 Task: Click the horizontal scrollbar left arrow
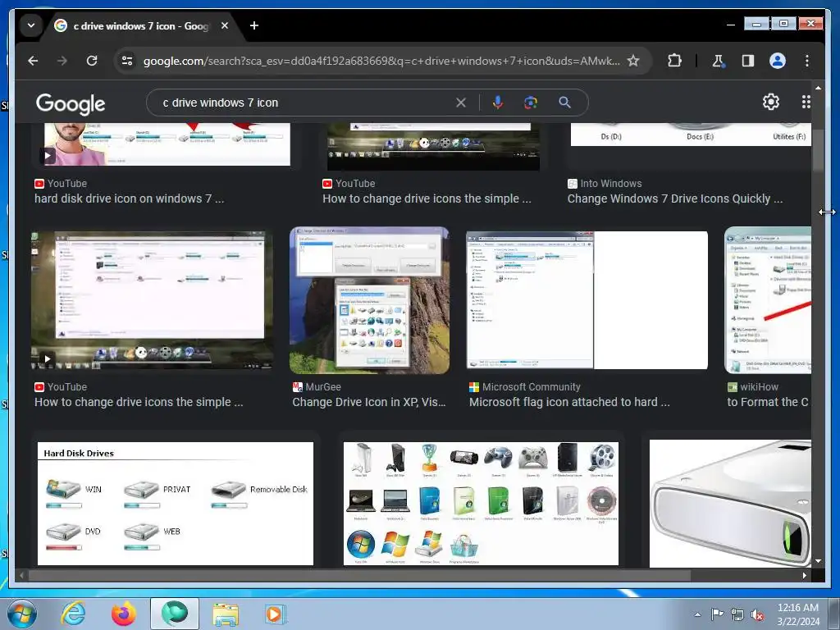21,575
